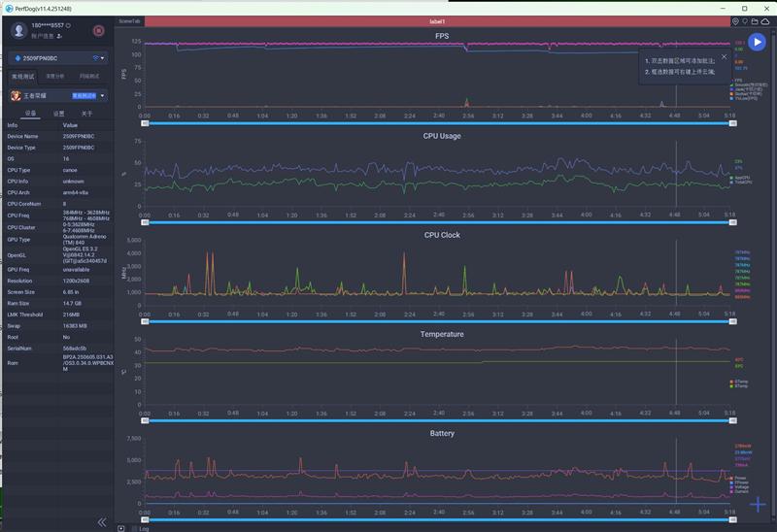This screenshot has width=777, height=532.
Task: Click the red stop button beside account
Action: tap(99, 30)
